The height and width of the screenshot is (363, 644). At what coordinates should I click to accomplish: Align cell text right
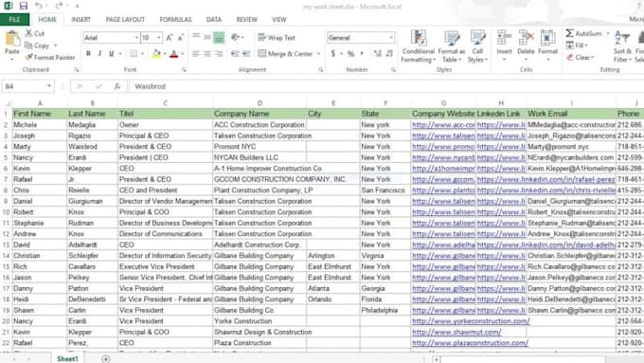point(219,53)
